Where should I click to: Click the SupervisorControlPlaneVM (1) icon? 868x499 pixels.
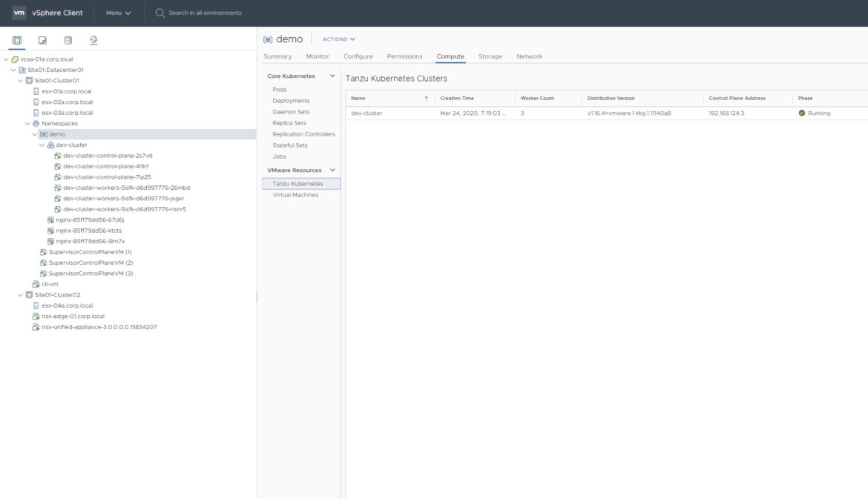pyautogui.click(x=43, y=251)
